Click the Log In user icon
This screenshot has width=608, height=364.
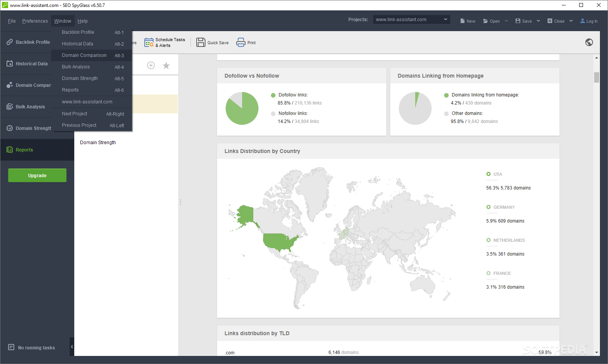point(583,21)
